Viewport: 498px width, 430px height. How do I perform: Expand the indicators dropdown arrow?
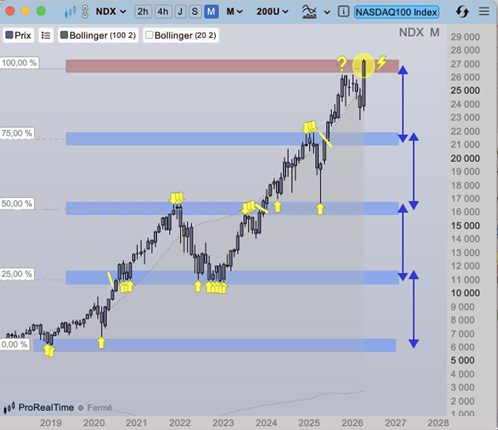click(327, 12)
